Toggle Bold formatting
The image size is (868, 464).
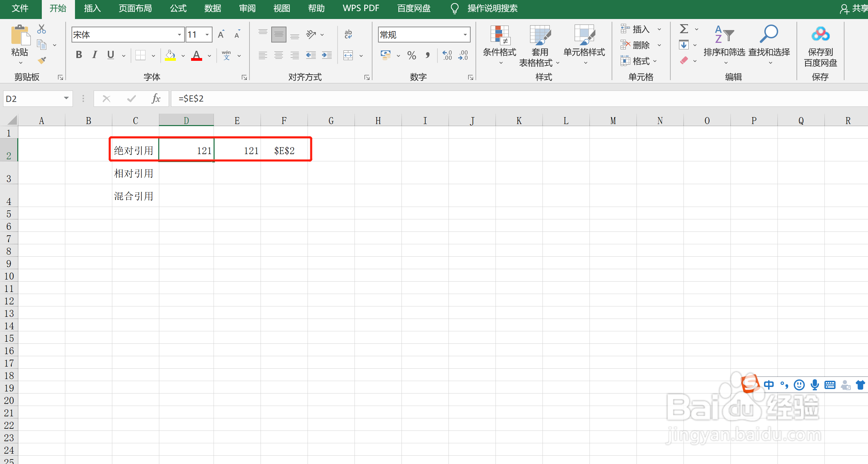tap(79, 55)
